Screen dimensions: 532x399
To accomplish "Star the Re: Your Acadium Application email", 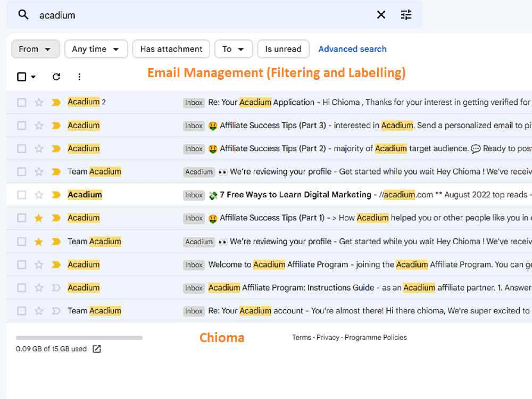I will [39, 102].
